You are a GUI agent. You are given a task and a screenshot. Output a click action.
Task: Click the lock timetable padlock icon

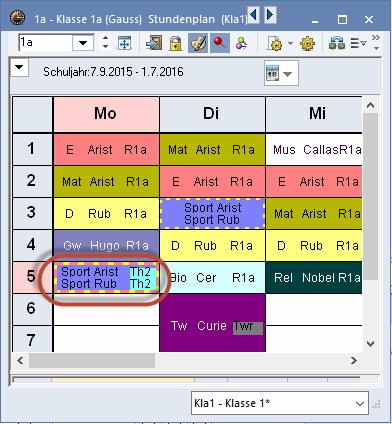(175, 43)
